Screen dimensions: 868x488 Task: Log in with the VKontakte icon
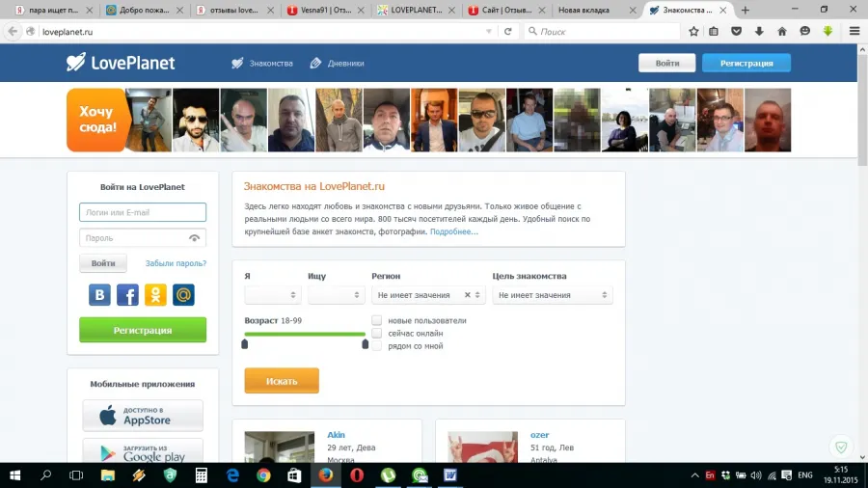(99, 295)
